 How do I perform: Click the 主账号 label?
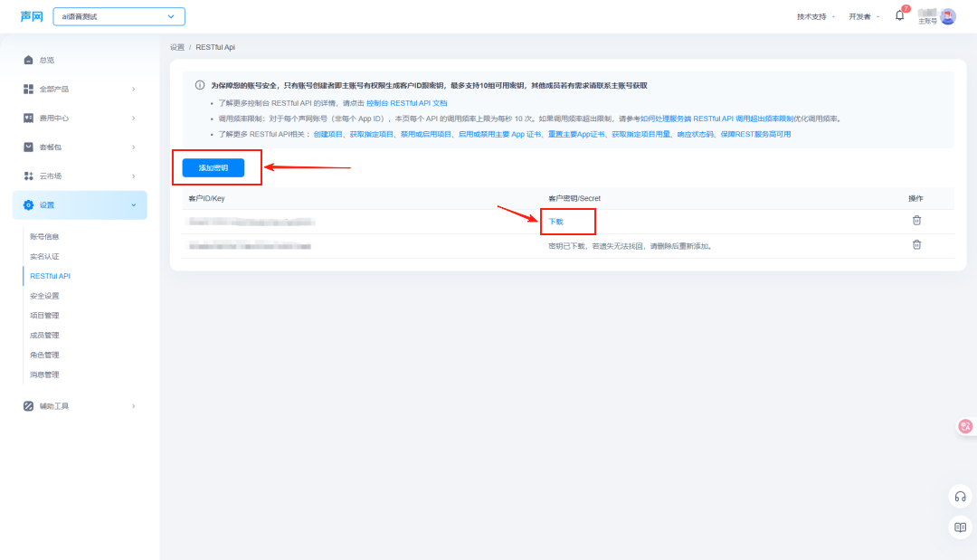click(x=927, y=21)
